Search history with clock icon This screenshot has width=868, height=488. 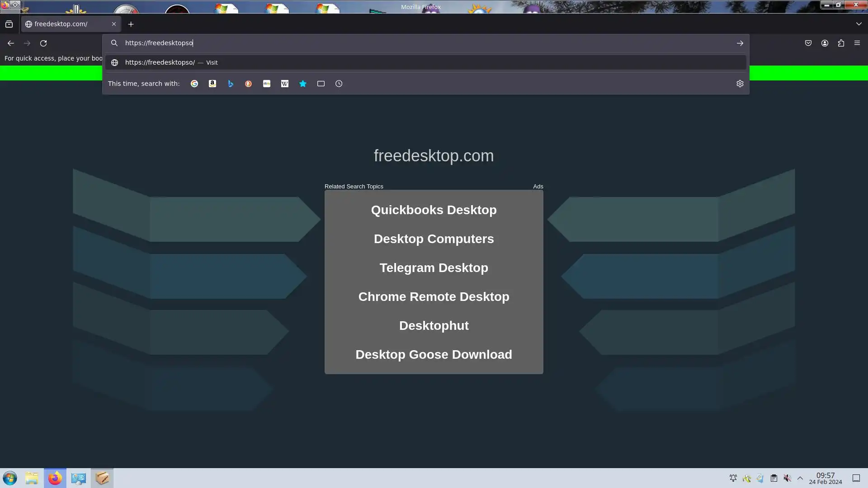point(339,84)
